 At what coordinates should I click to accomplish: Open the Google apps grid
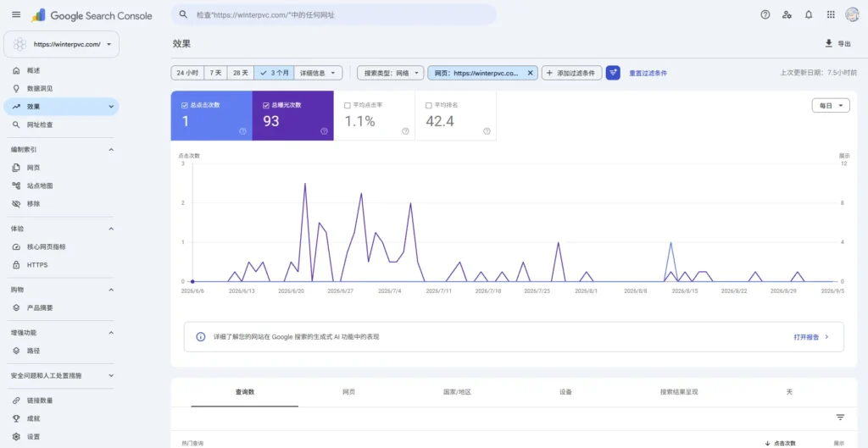(831, 15)
